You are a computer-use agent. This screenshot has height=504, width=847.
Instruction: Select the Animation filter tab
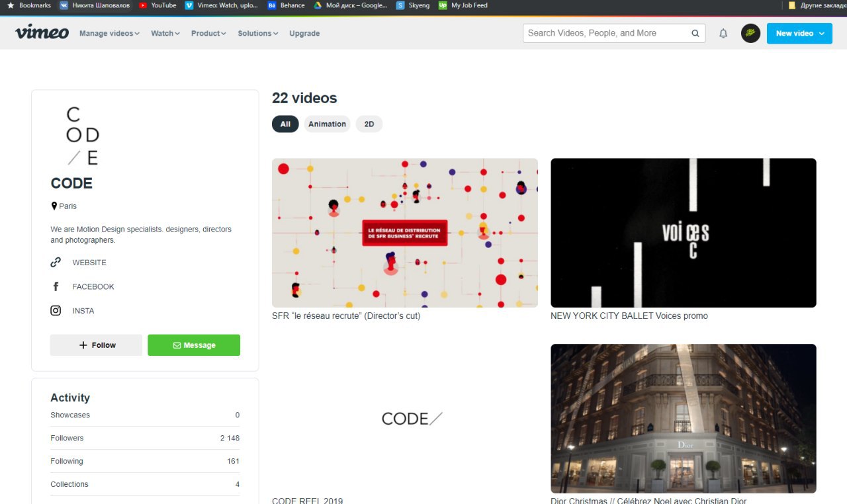click(x=327, y=124)
